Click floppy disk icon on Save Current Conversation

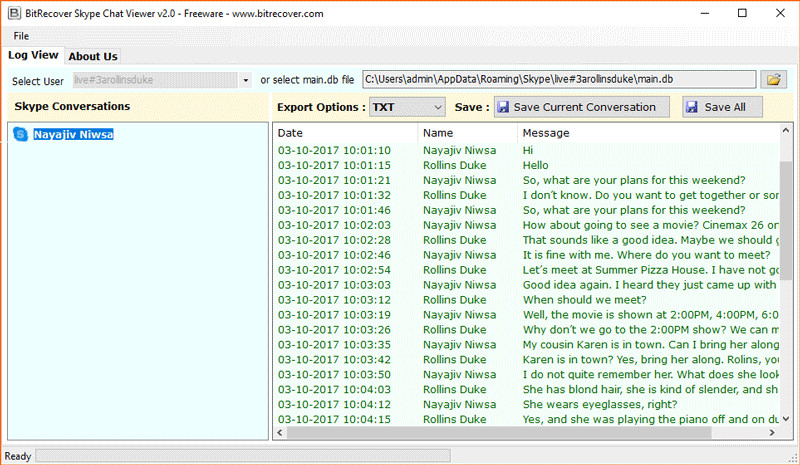point(503,107)
